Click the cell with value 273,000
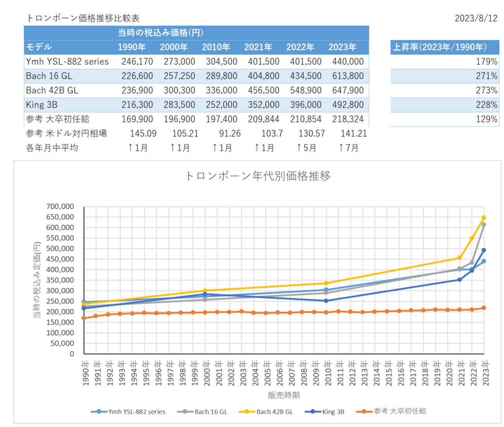 tap(179, 62)
